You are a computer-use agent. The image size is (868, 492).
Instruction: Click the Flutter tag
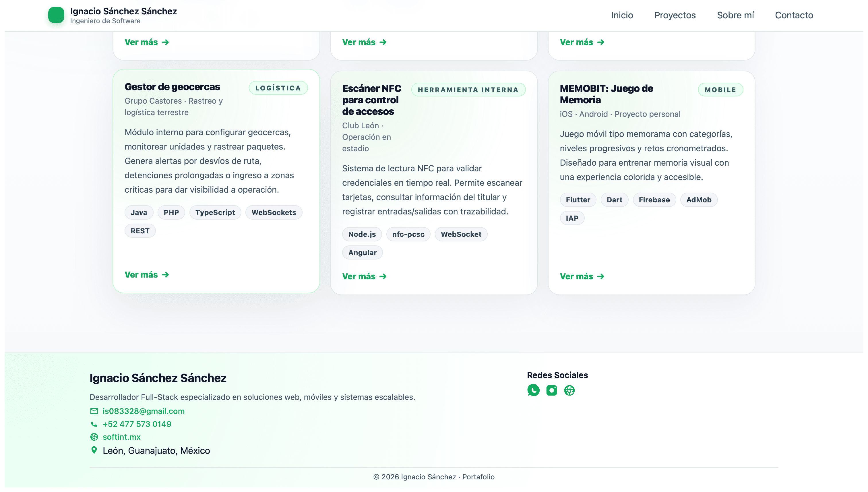click(578, 200)
